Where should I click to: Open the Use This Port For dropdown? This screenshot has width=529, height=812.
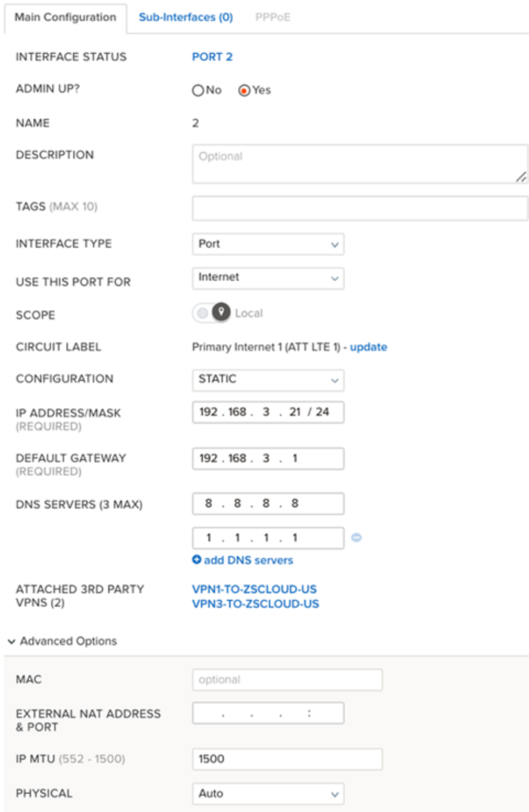[268, 277]
